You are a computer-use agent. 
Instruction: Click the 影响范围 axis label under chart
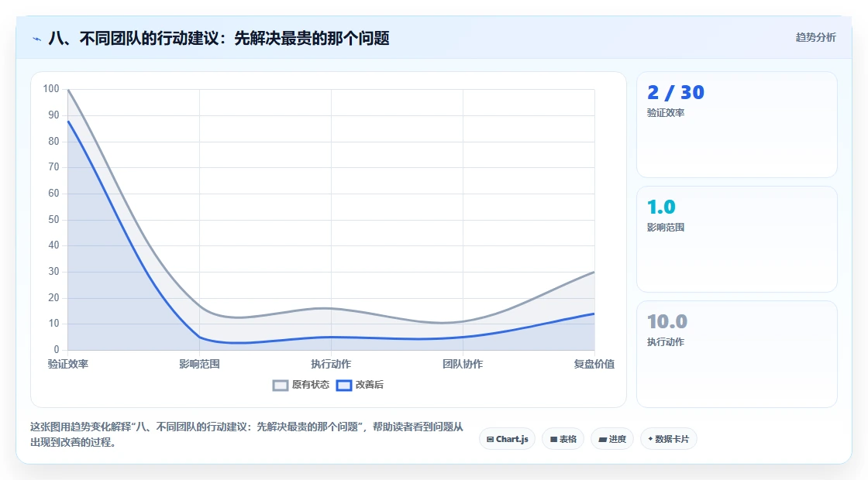(x=199, y=364)
